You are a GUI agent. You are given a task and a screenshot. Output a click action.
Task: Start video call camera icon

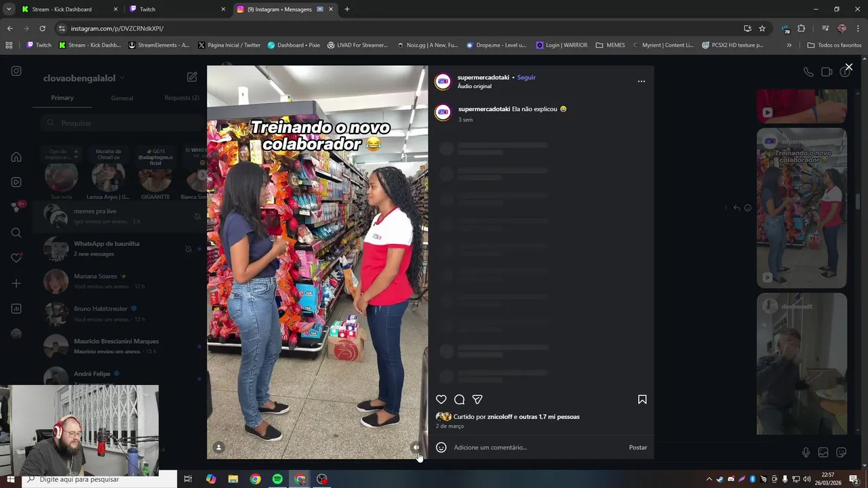[x=827, y=72]
